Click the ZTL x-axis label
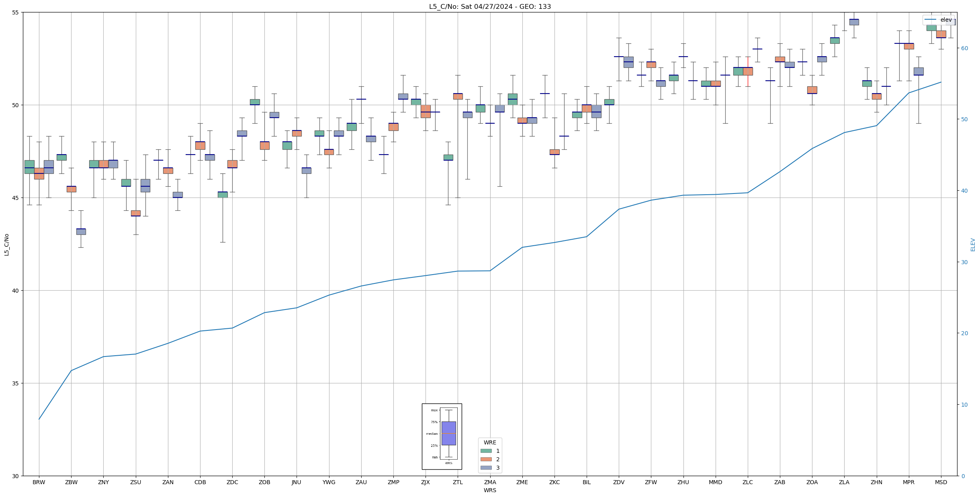This screenshot has height=497, width=980. coord(458,482)
